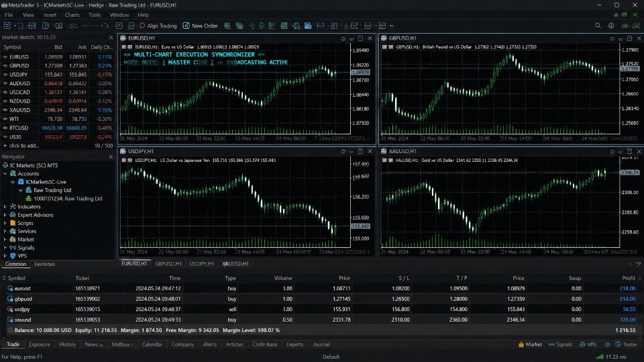Click the Market bag icon in Navigator
Viewport: 644px width, 362px height.
[x=13, y=239]
